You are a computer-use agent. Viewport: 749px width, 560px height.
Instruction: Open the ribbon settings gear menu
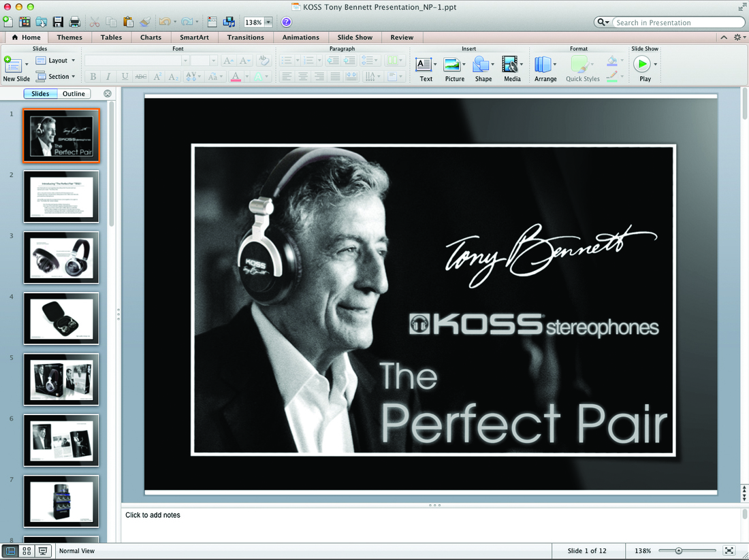click(739, 37)
